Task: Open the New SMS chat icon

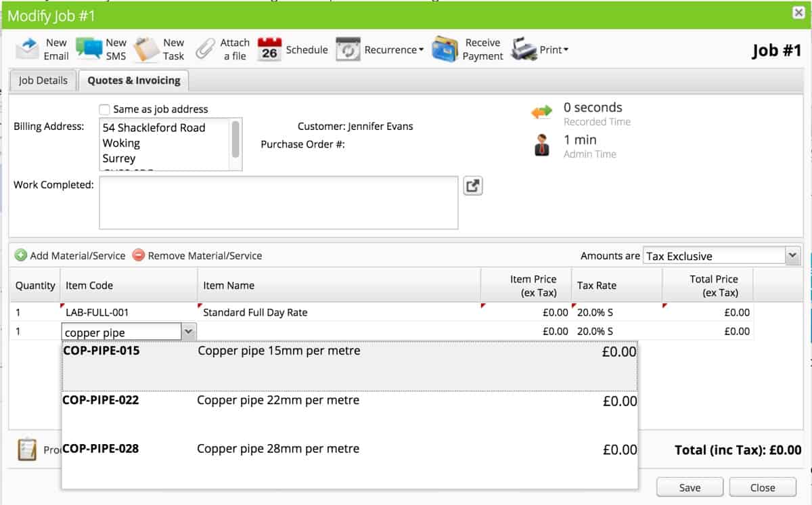Action: [x=89, y=49]
